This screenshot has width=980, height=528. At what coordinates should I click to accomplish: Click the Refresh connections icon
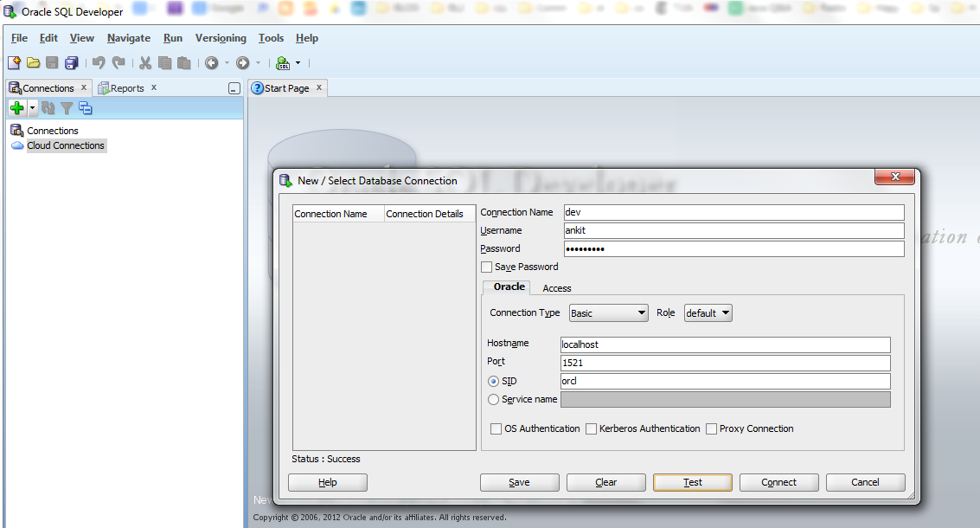pyautogui.click(x=48, y=108)
